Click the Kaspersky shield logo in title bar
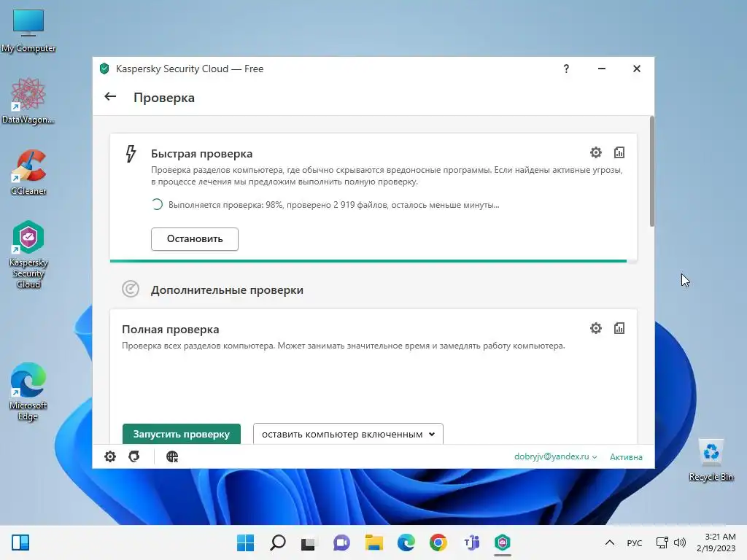Image resolution: width=747 pixels, height=560 pixels. 104,69
